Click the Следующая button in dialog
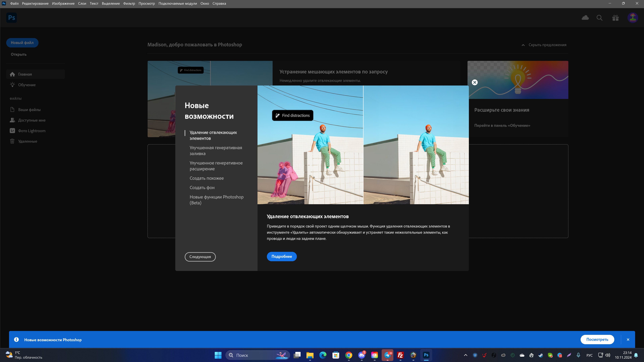The width and height of the screenshot is (644, 362). pos(200,257)
